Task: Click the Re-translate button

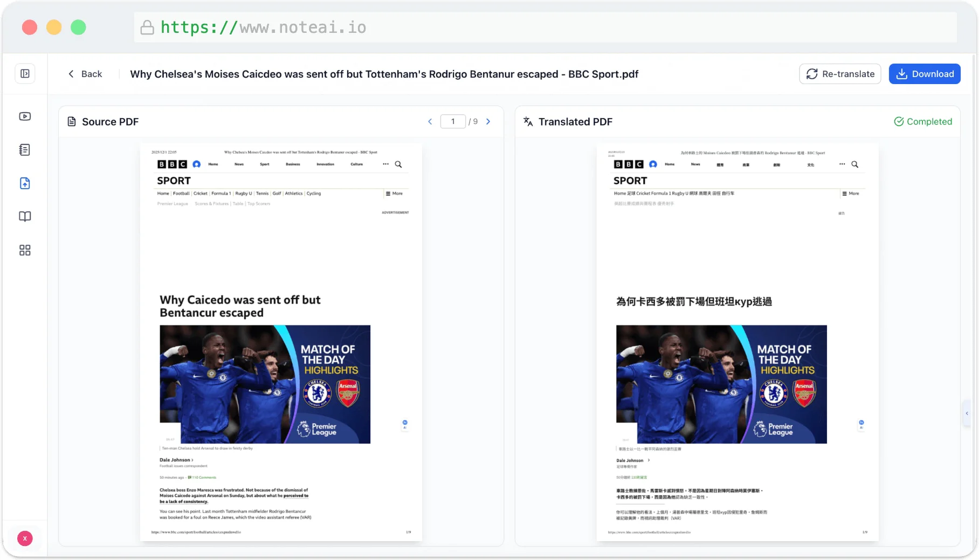Action: (x=840, y=74)
